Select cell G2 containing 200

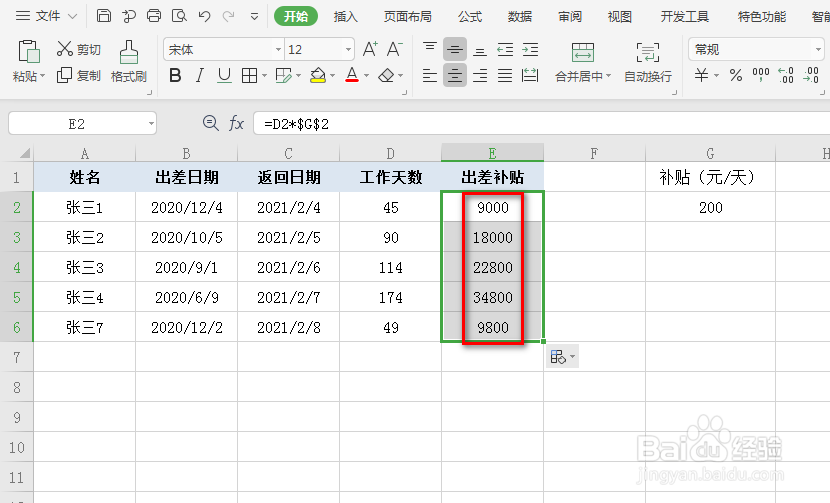pyautogui.click(x=710, y=207)
